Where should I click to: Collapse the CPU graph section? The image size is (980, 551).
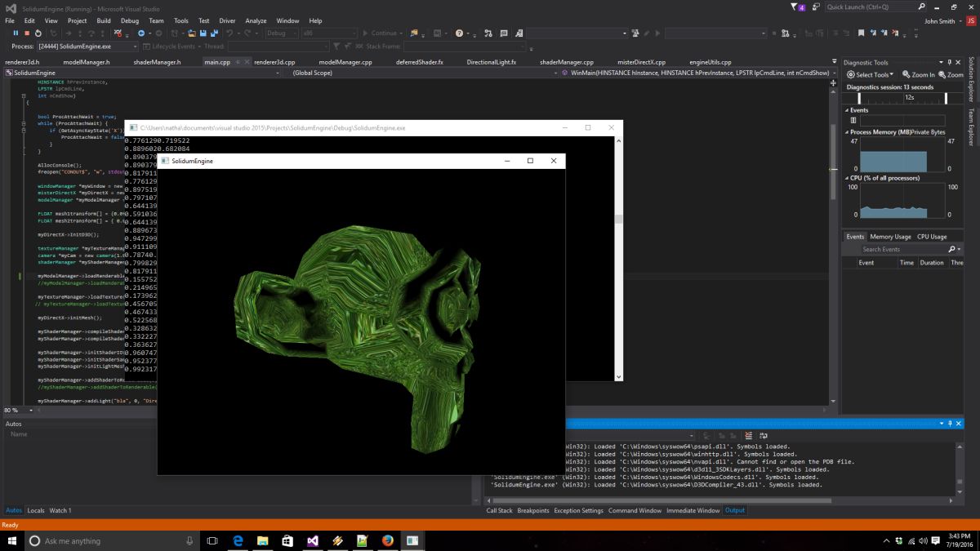pos(846,177)
